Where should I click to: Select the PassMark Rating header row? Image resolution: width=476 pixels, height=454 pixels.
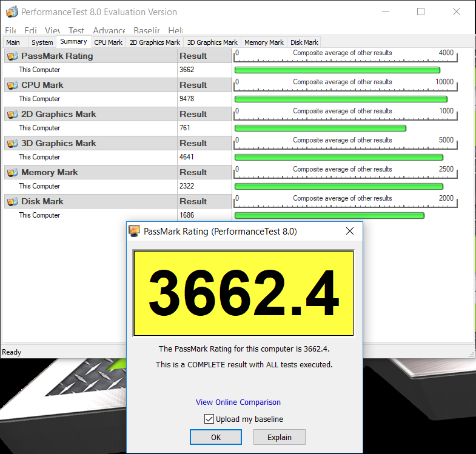118,56
